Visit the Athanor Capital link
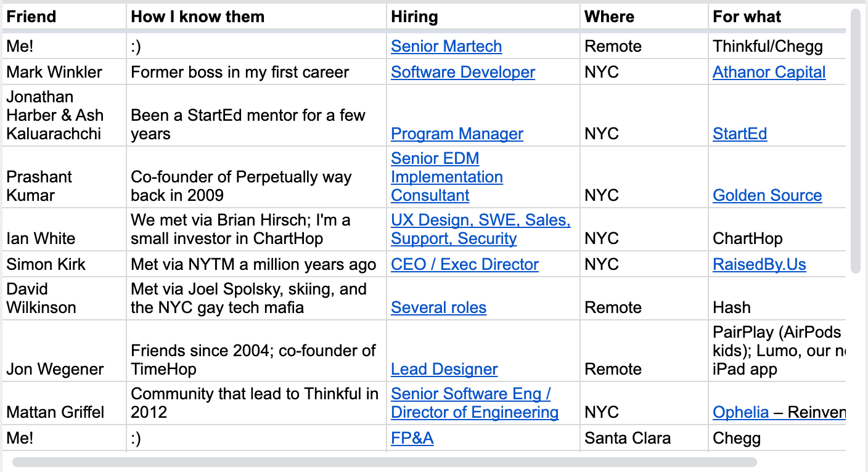This screenshot has height=472, width=868. (769, 72)
